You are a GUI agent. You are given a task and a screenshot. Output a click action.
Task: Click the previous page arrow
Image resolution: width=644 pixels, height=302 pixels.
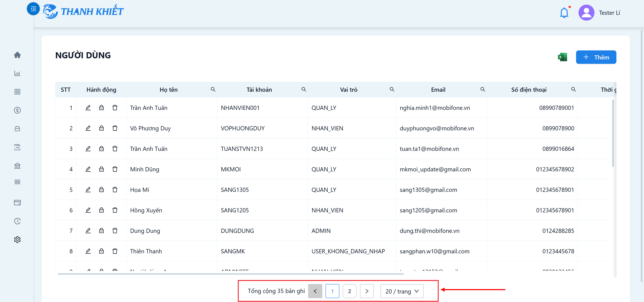pyautogui.click(x=315, y=291)
